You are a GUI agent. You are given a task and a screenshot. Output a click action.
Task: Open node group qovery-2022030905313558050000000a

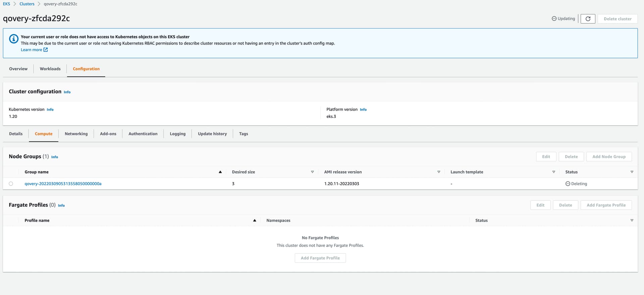pos(63,184)
